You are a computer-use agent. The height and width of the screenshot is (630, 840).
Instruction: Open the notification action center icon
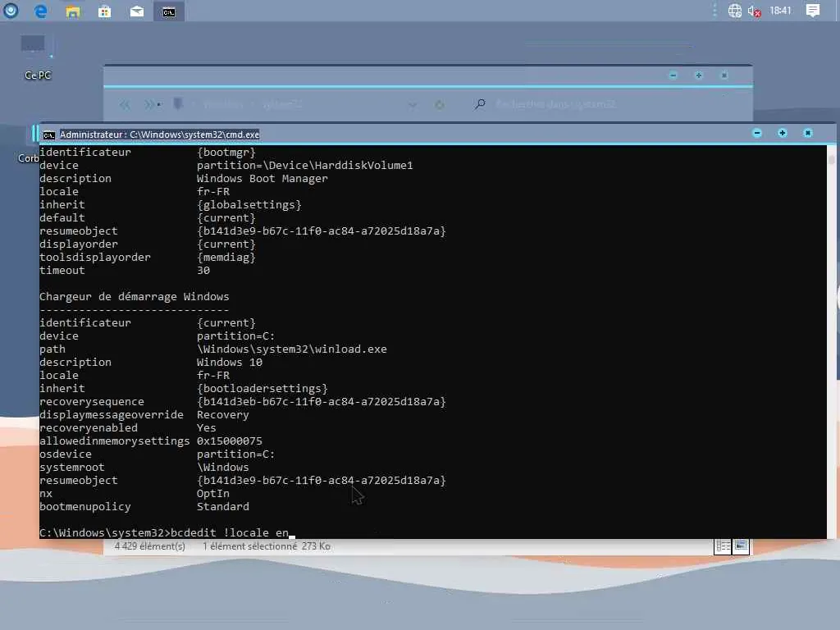pyautogui.click(x=813, y=11)
